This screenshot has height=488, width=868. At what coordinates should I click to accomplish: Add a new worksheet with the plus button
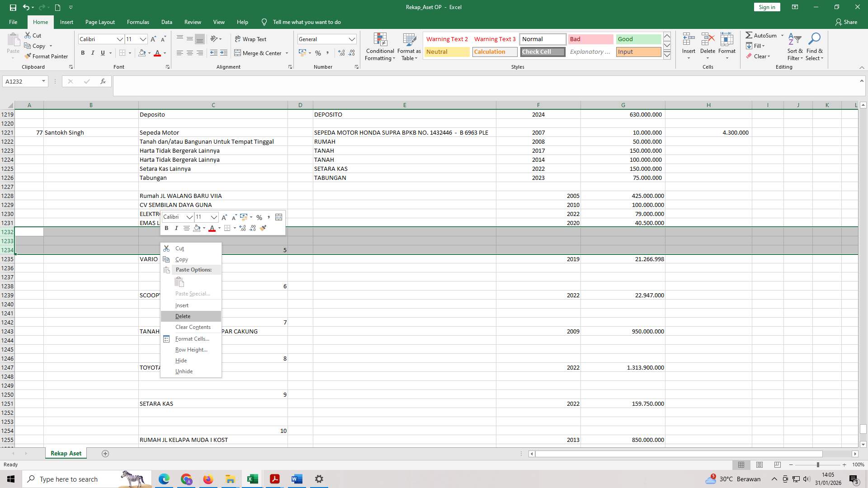pyautogui.click(x=105, y=453)
